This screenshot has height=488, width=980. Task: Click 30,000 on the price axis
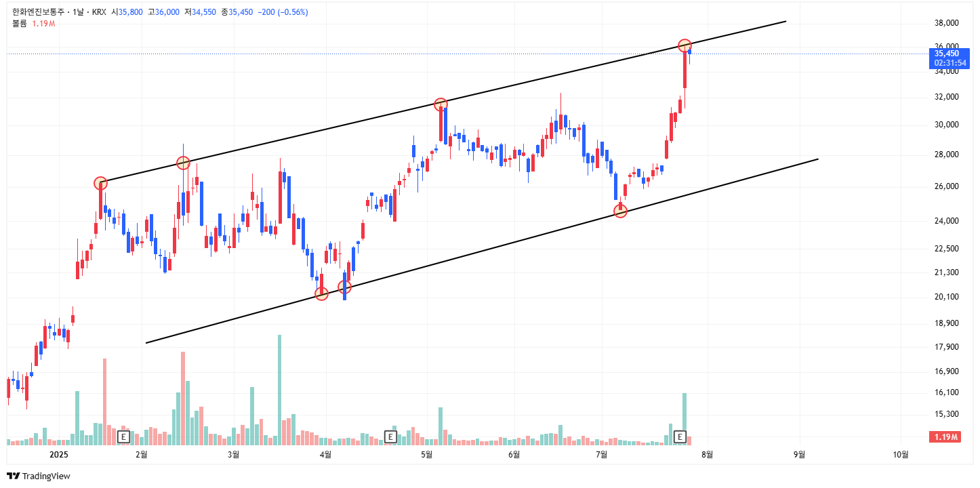point(946,125)
